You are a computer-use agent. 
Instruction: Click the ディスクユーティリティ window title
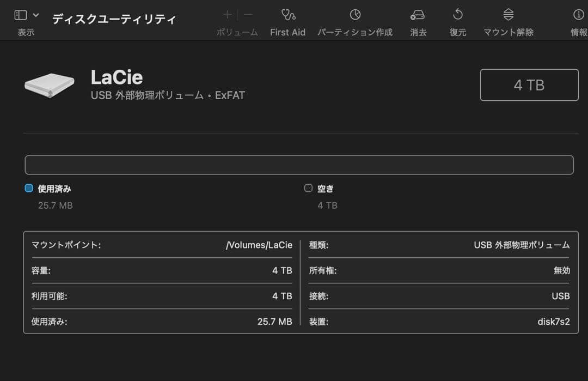114,19
